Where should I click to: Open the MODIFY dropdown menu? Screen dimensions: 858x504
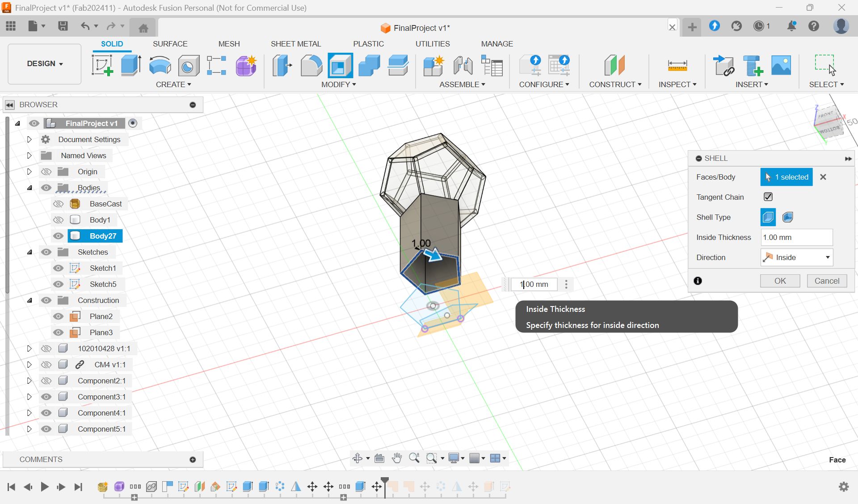pos(338,84)
